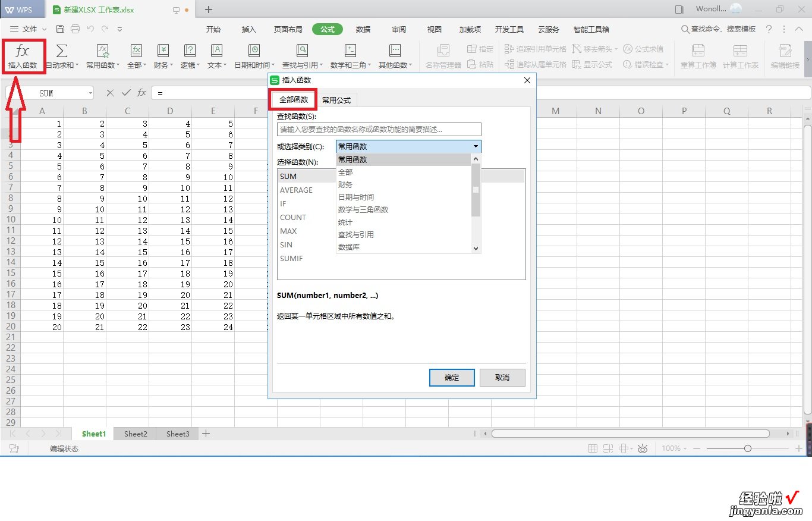
Task: Click 追踪引用单元格 trace precedents
Action: point(535,49)
